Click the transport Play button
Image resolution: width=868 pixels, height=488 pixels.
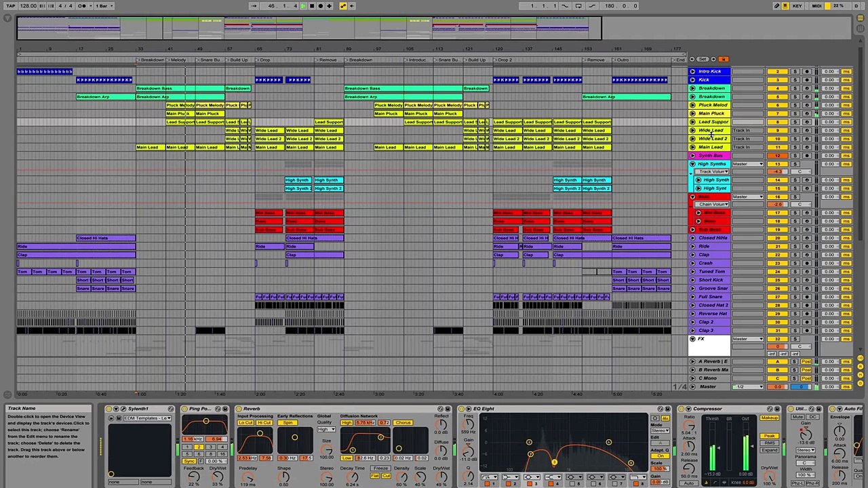point(303,5)
